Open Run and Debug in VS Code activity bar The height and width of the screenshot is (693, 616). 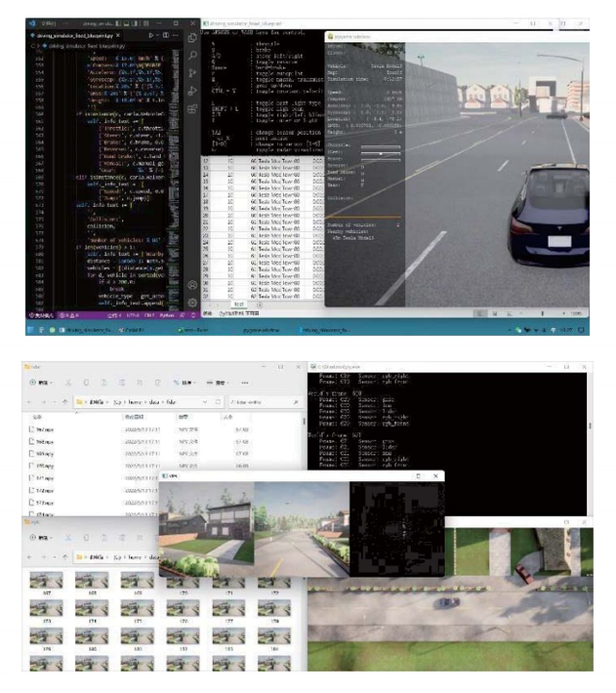[x=193, y=92]
